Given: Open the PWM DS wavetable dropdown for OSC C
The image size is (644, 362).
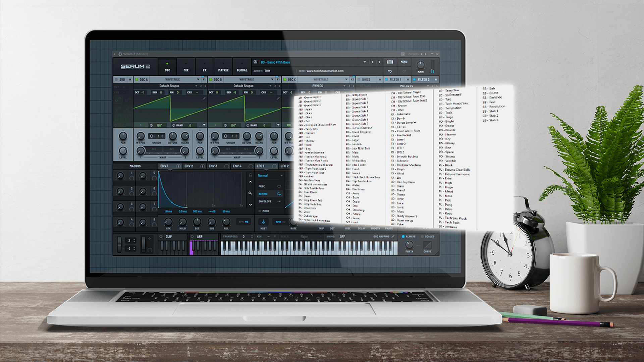Looking at the screenshot, I should tap(344, 86).
